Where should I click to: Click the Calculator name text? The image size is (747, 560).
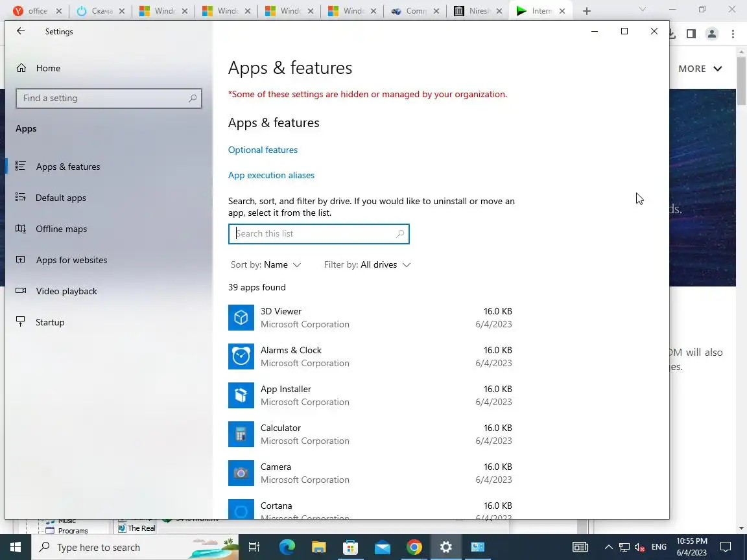pos(281,428)
